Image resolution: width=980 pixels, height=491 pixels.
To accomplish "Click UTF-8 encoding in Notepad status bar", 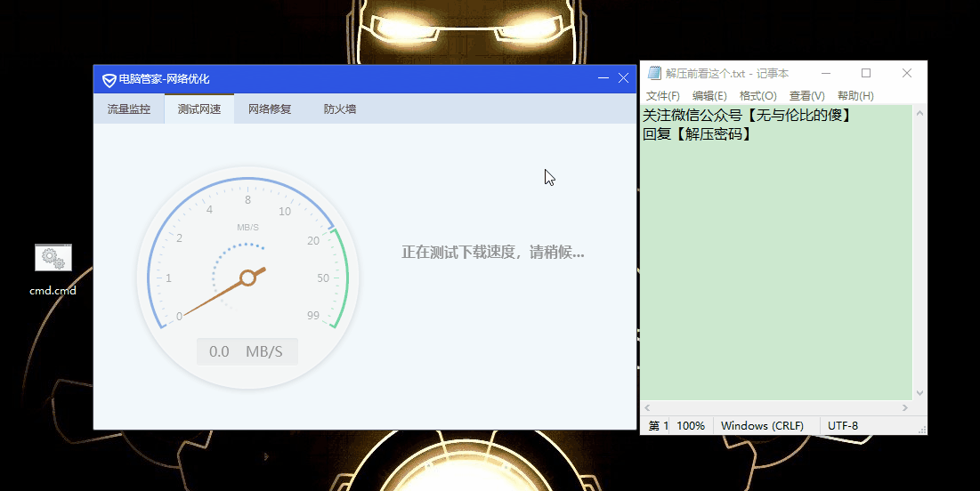I will click(x=843, y=425).
